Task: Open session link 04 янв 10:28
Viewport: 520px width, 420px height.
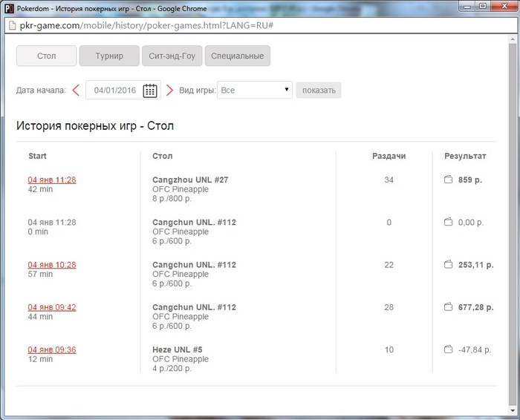Action: click(x=52, y=265)
